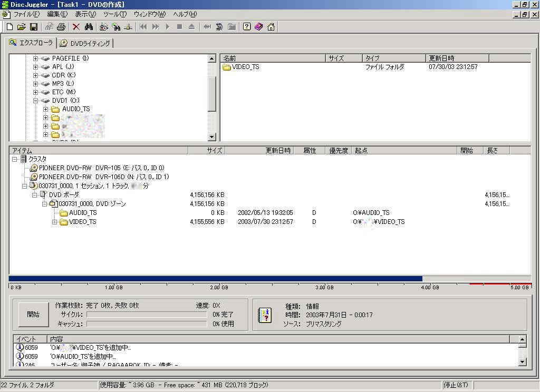
Task: Open the ツール(T) menu
Action: tap(114, 14)
